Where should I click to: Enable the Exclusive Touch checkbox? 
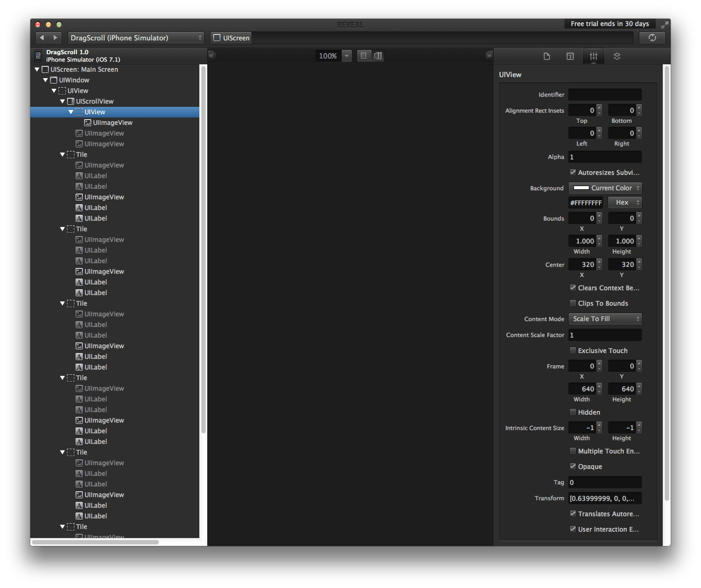(x=573, y=350)
